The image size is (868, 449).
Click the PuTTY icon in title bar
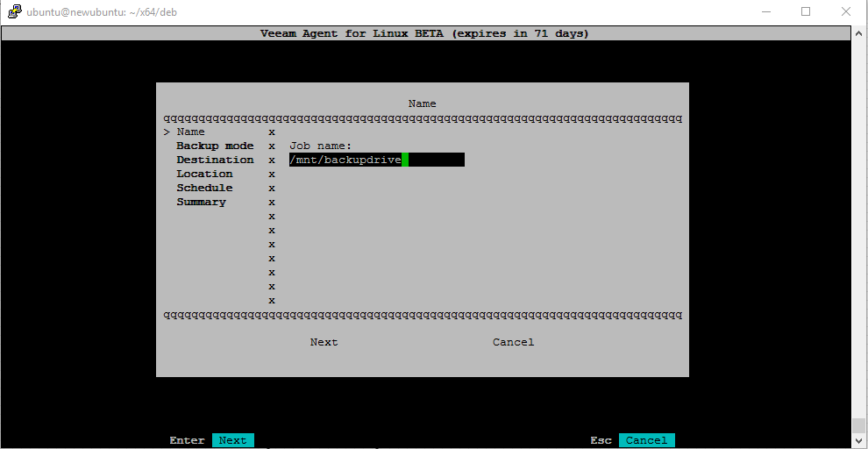14,11
